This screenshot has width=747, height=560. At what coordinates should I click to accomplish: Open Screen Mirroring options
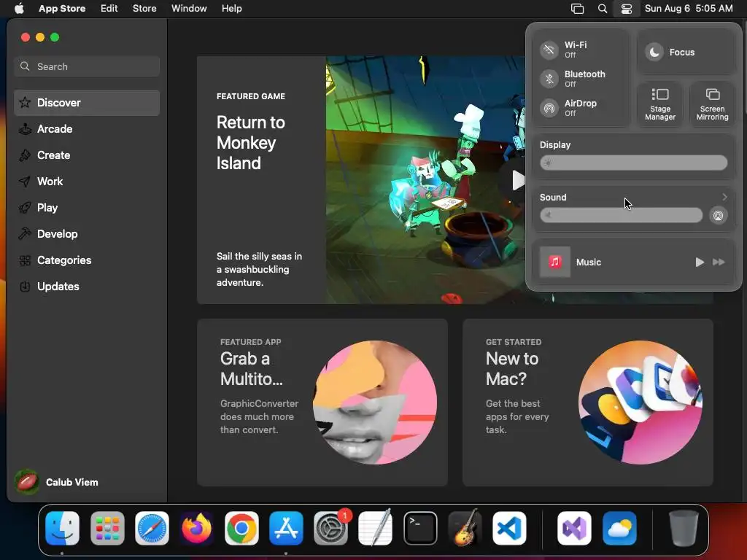coord(712,104)
